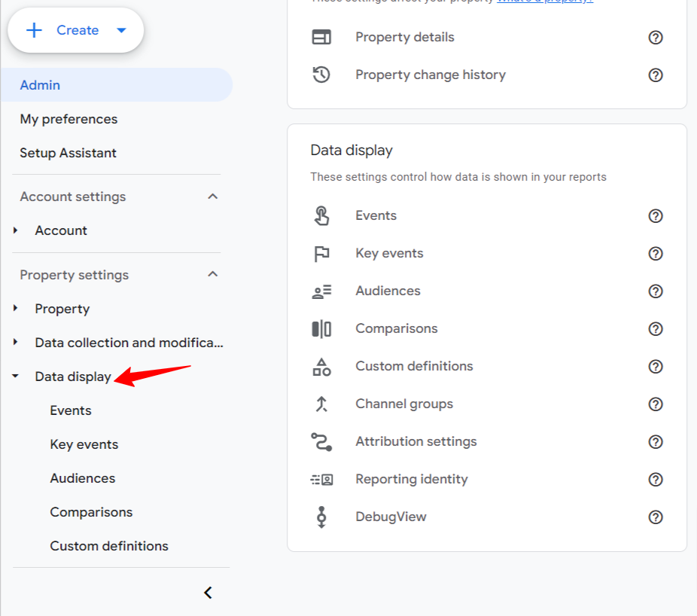Open help for Custom definitions row
The height and width of the screenshot is (616, 697).
click(656, 367)
